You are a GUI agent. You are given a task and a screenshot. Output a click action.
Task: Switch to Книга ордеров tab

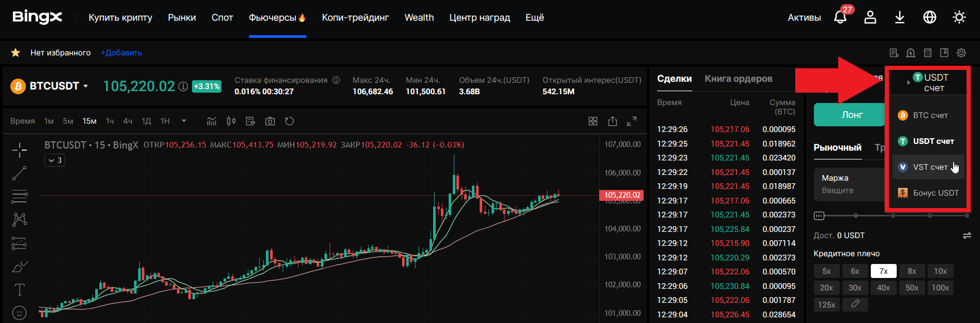738,79
